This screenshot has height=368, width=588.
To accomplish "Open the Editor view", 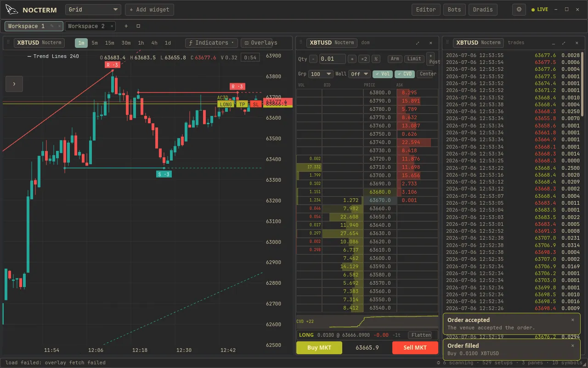I will point(426,9).
